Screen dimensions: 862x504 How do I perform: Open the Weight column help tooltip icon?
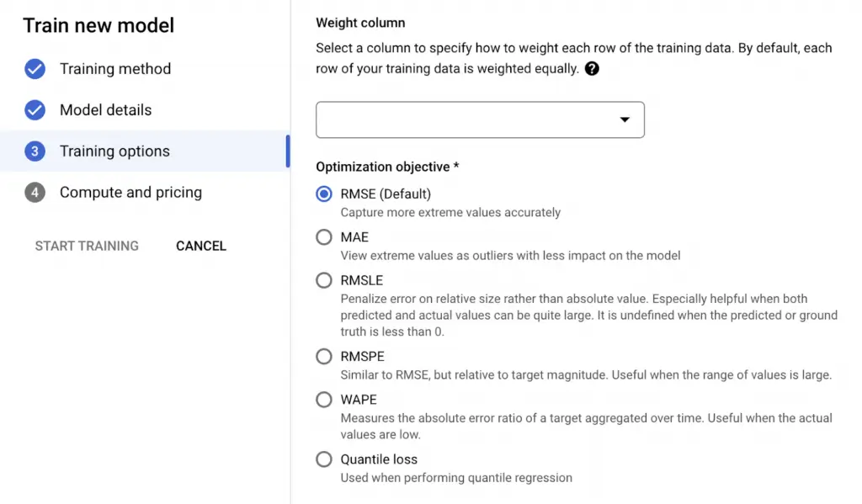tap(592, 69)
